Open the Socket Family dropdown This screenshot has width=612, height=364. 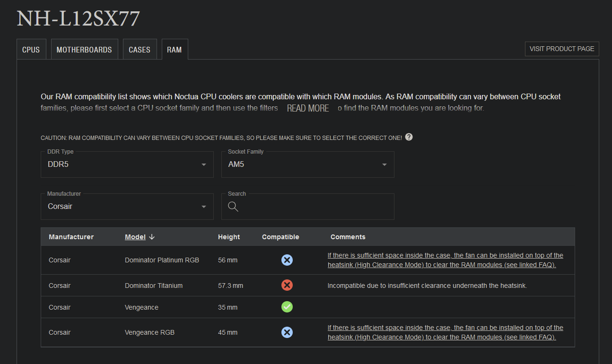pyautogui.click(x=308, y=165)
